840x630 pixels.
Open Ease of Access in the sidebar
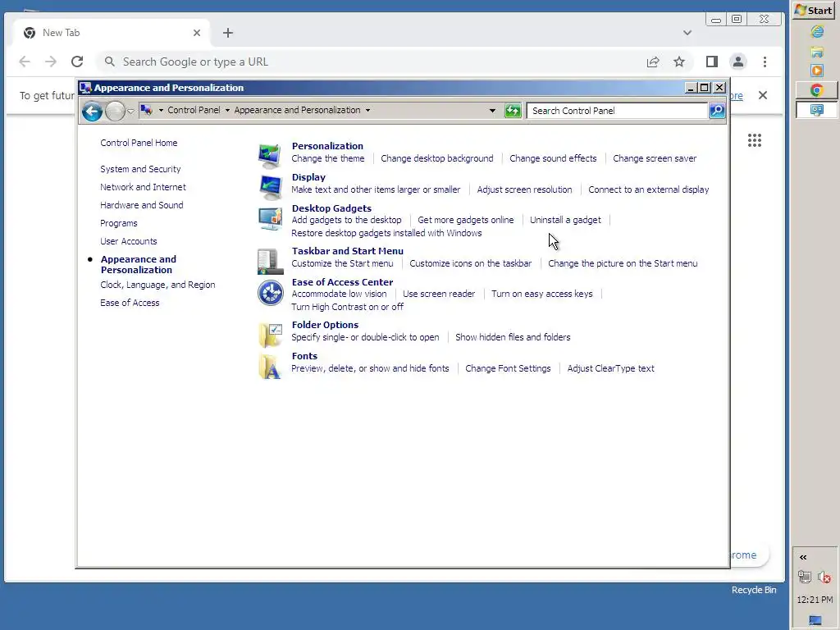pyautogui.click(x=130, y=304)
